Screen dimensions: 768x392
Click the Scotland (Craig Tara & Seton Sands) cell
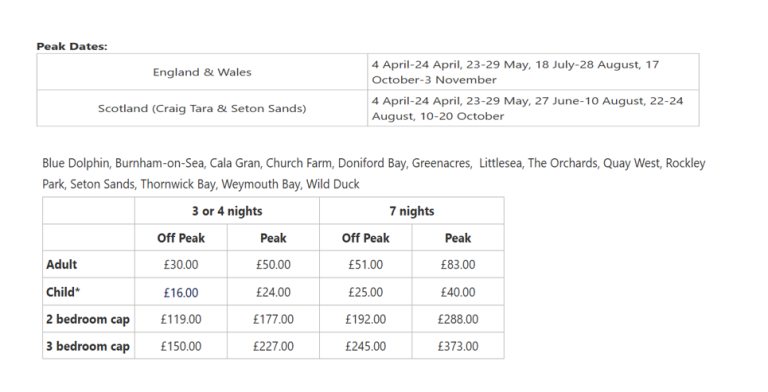pyautogui.click(x=202, y=108)
